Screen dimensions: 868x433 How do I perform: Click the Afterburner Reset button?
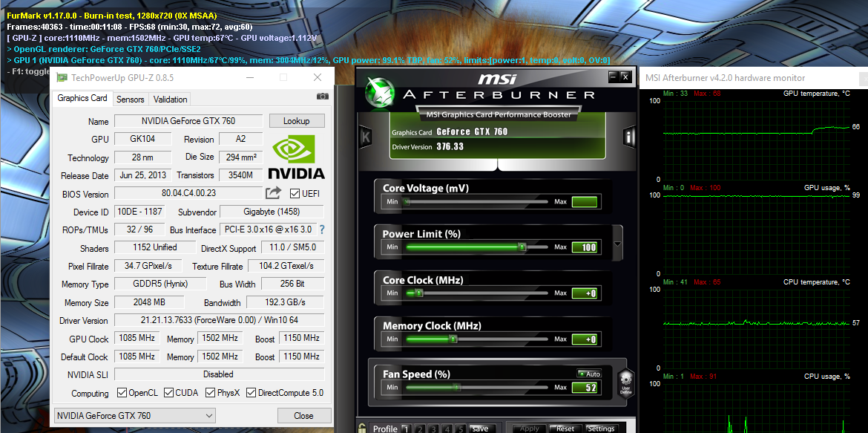(565, 429)
